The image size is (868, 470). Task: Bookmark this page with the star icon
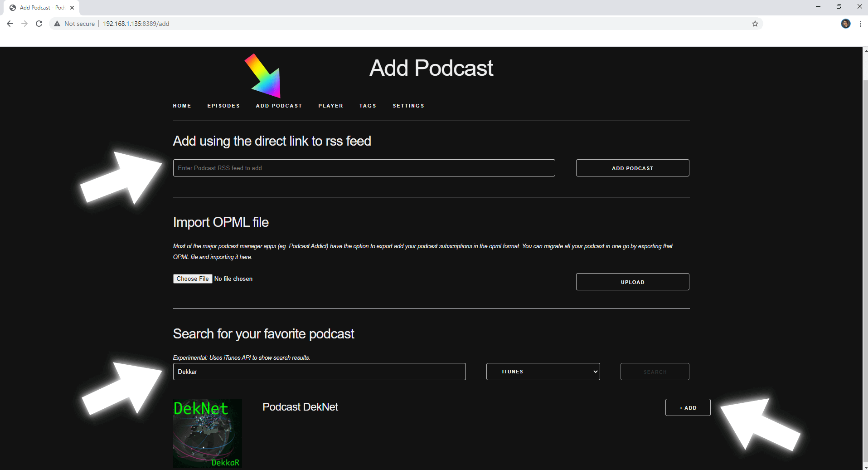point(755,24)
